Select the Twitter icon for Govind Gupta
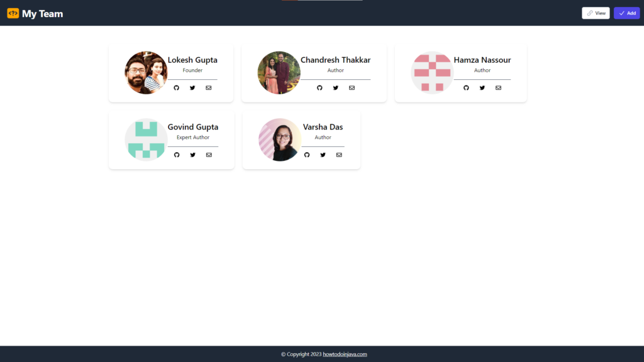The image size is (644, 362). (192, 155)
